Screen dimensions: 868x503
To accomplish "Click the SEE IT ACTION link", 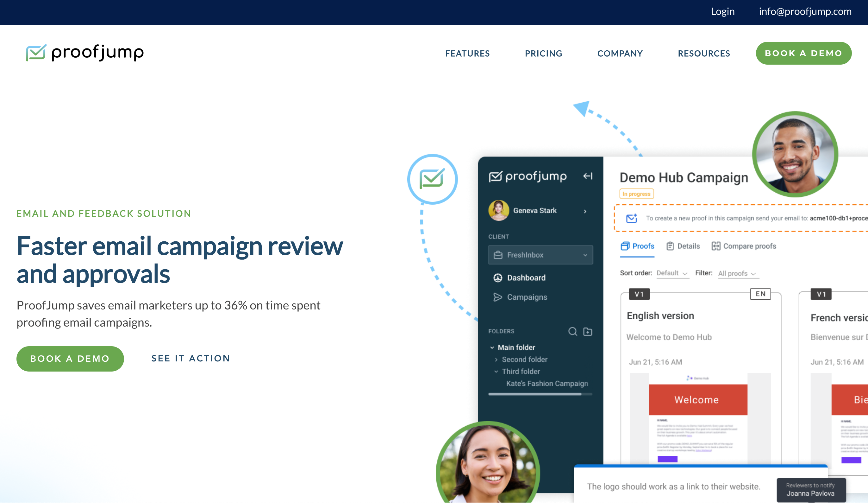I will pos(191,358).
